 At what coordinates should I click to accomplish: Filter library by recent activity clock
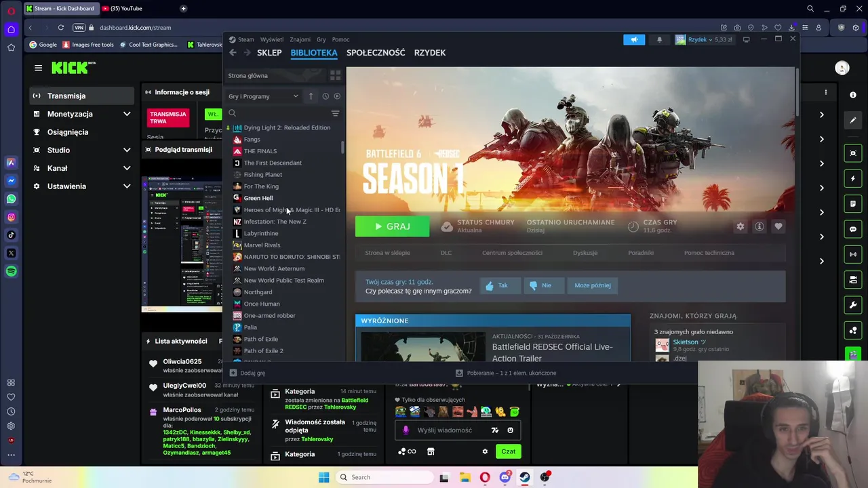point(325,96)
